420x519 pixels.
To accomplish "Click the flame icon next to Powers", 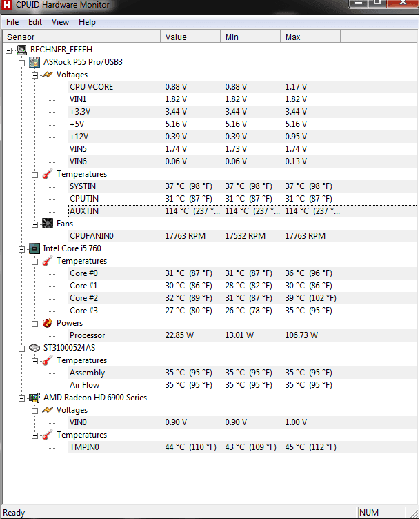I will click(x=48, y=323).
